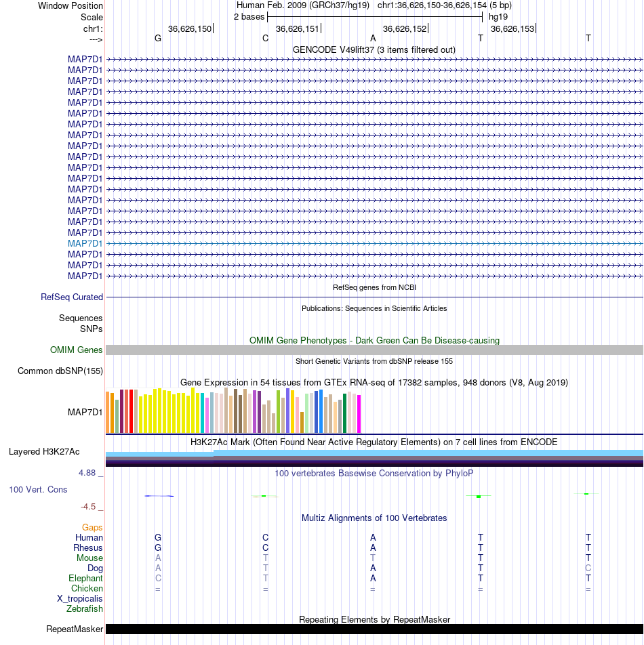
Task: Click the magenta bar in GTEx chart
Action: point(359,414)
